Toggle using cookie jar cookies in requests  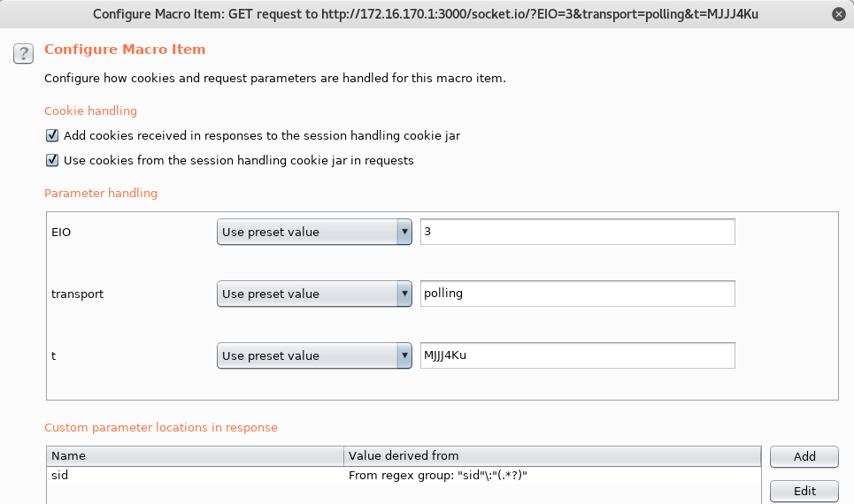[52, 161]
